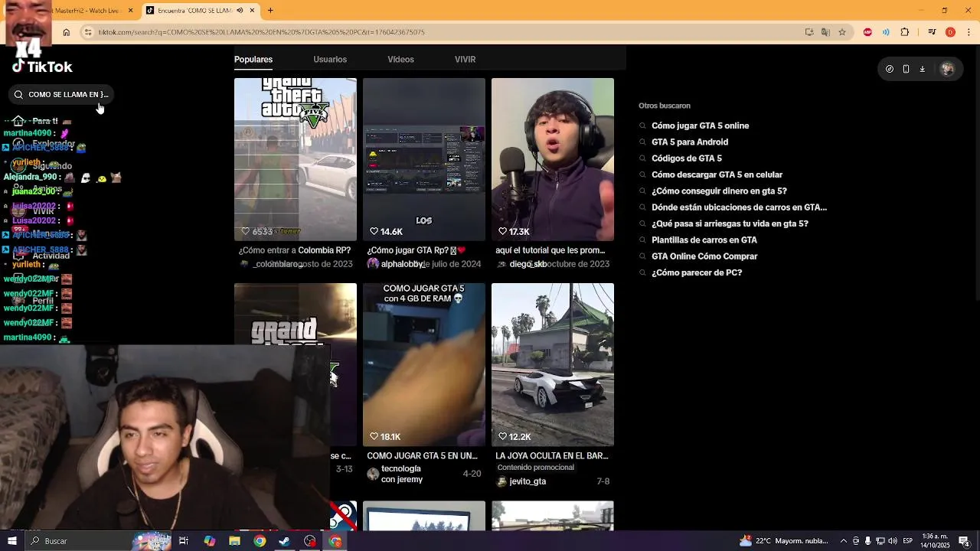Open the COMO JUGAR GTA 5 4 GB RAM video

424,364
